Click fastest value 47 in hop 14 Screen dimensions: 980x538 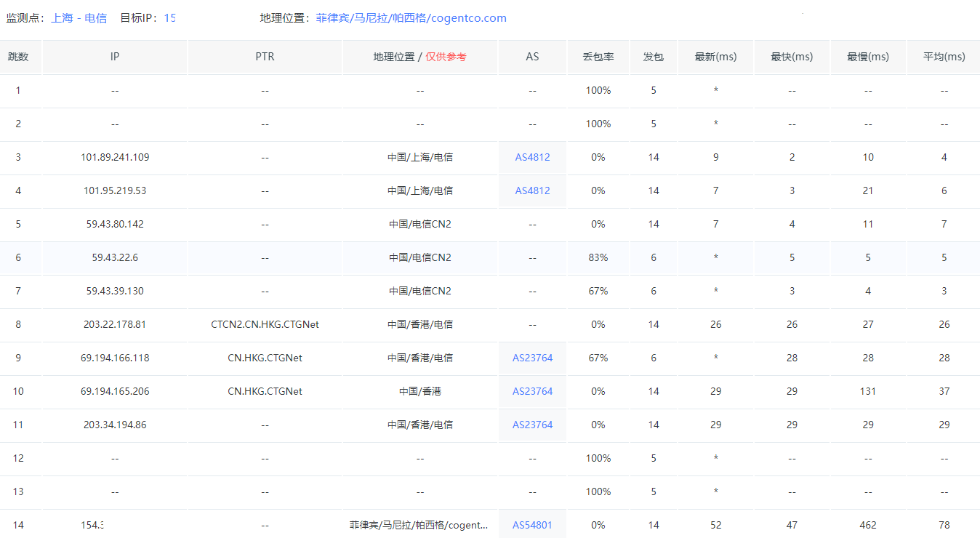792,525
